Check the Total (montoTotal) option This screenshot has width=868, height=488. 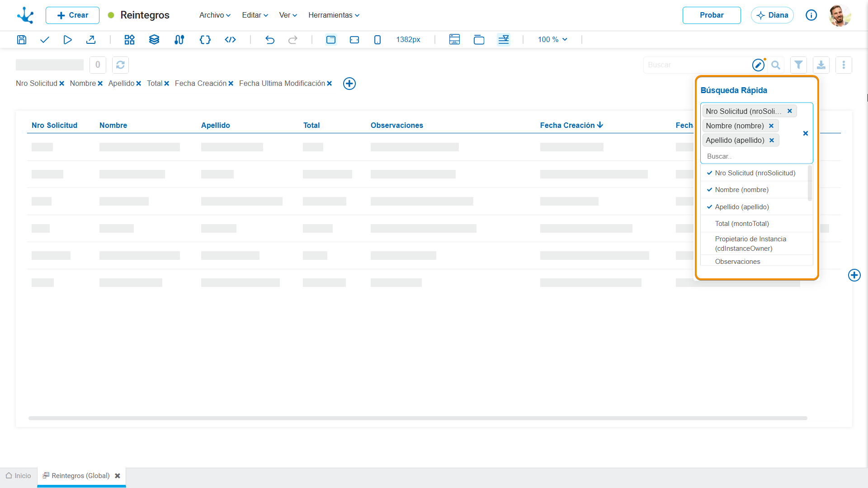point(755,224)
